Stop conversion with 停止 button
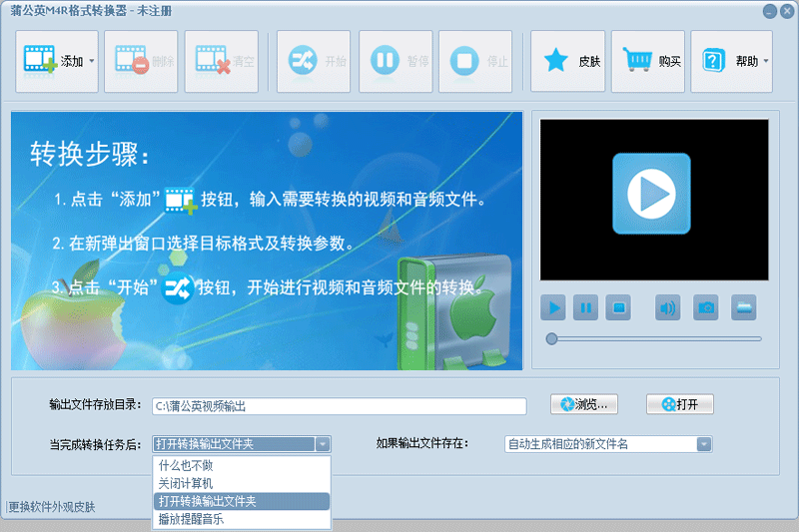The height and width of the screenshot is (532, 799). [x=475, y=61]
